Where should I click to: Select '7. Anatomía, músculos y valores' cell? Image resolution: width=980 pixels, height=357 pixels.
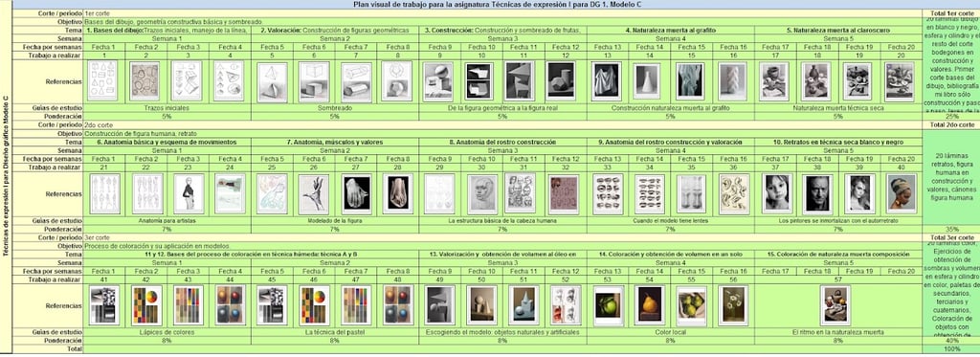(x=334, y=143)
